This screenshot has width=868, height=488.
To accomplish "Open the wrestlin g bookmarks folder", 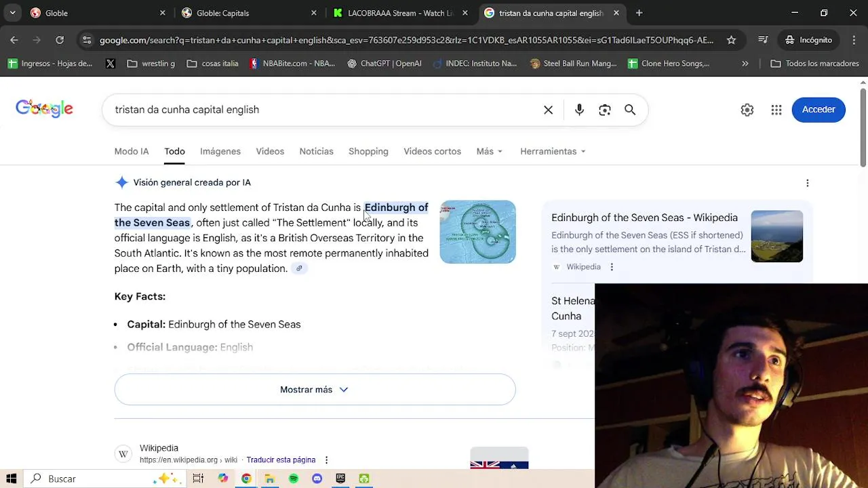I will coord(151,64).
